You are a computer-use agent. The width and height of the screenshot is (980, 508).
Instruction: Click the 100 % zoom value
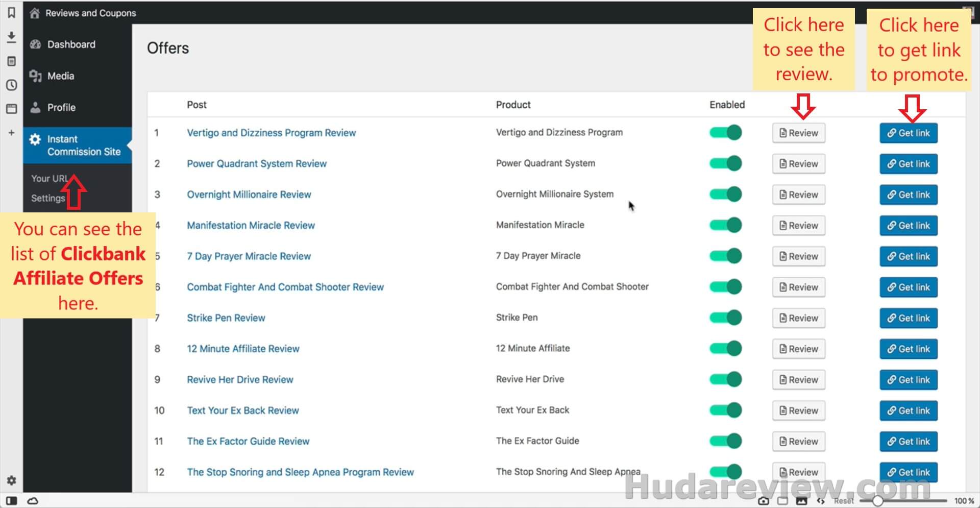point(964,501)
